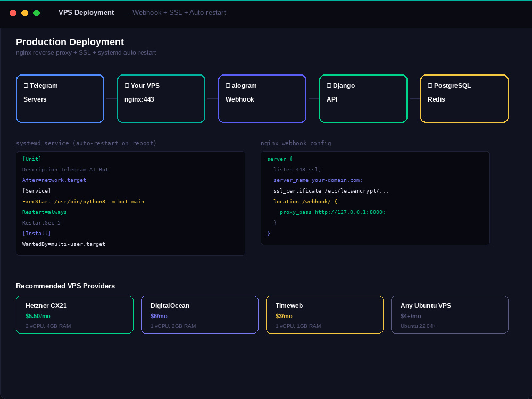532x399 pixels.
Task: Click the $6/mo price text
Action: [x=159, y=316]
